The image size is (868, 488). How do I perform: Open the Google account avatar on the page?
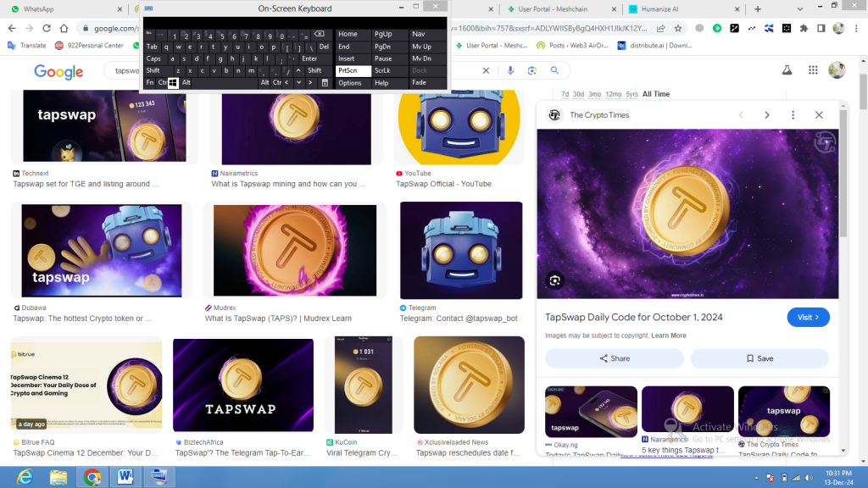coord(837,69)
